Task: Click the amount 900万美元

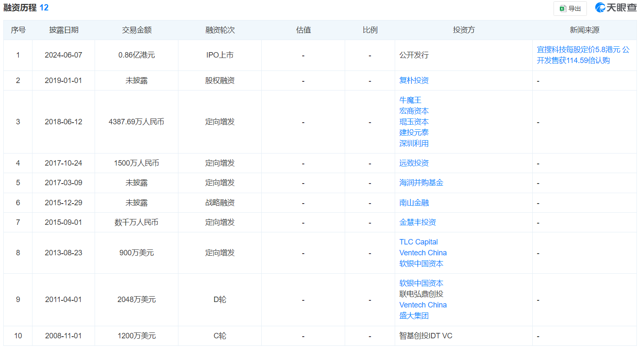Action: (x=137, y=253)
